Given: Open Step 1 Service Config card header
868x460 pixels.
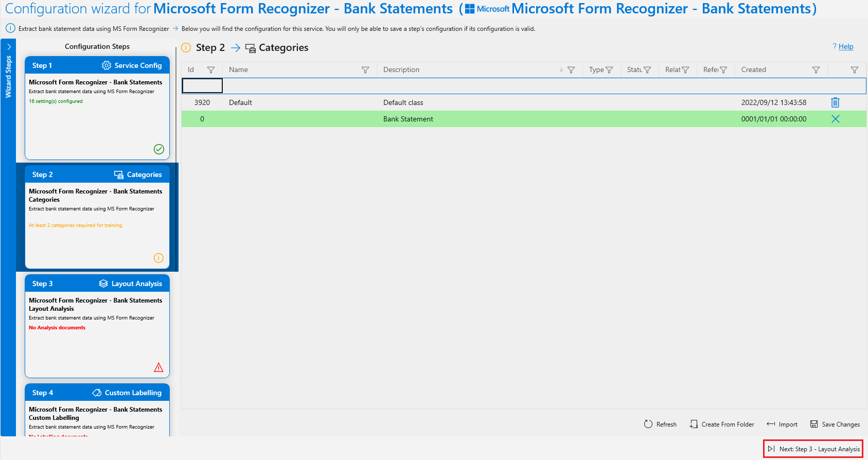Looking at the screenshot, I should 97,65.
